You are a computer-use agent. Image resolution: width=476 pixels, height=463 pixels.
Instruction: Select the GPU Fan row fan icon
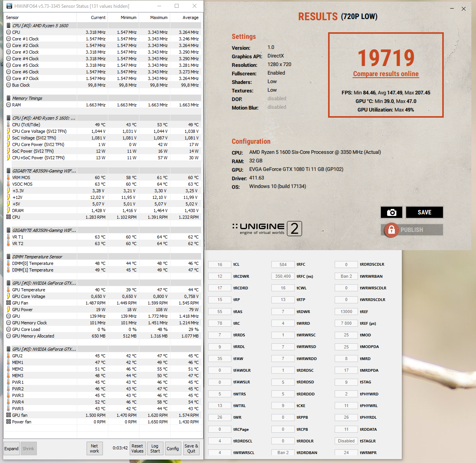tap(9, 303)
